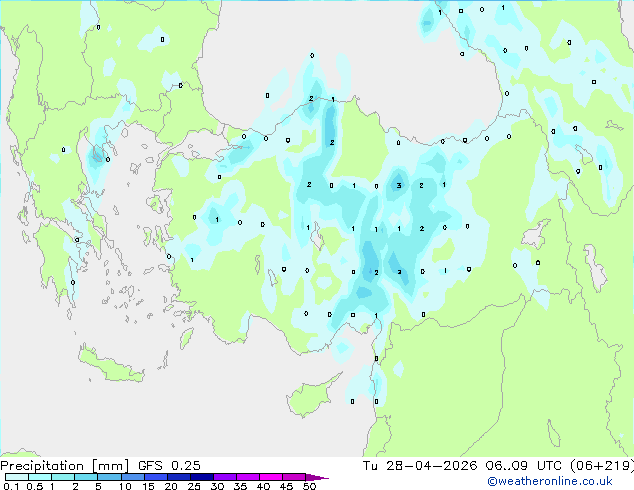This screenshot has width=634, height=490.
Task: Click the 45–50 mm legend color swatch
Action: point(294,477)
